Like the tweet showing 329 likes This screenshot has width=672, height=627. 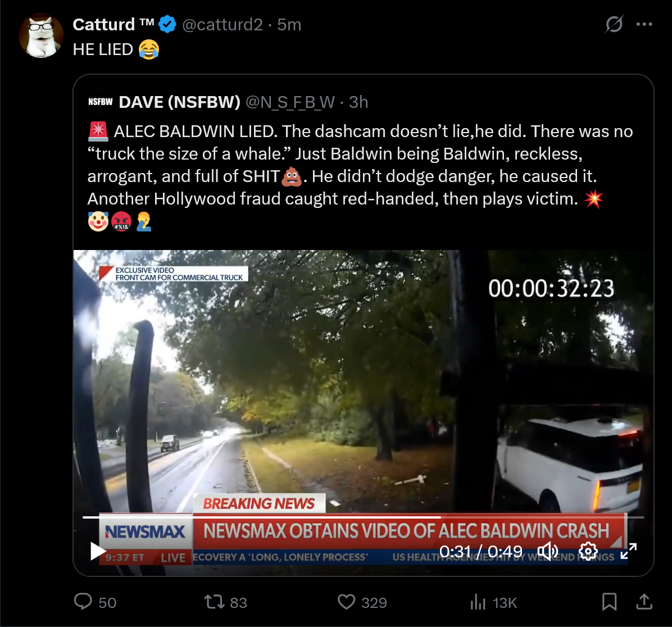click(362, 602)
